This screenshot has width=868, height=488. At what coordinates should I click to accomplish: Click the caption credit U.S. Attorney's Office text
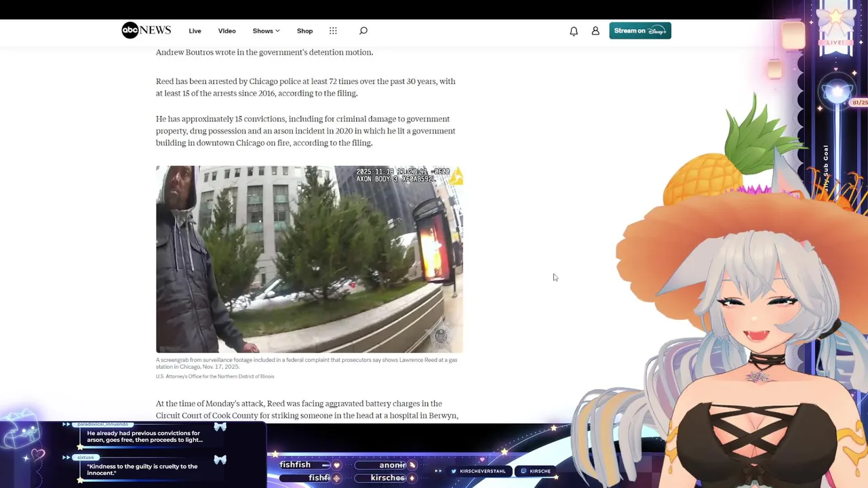[215, 376]
